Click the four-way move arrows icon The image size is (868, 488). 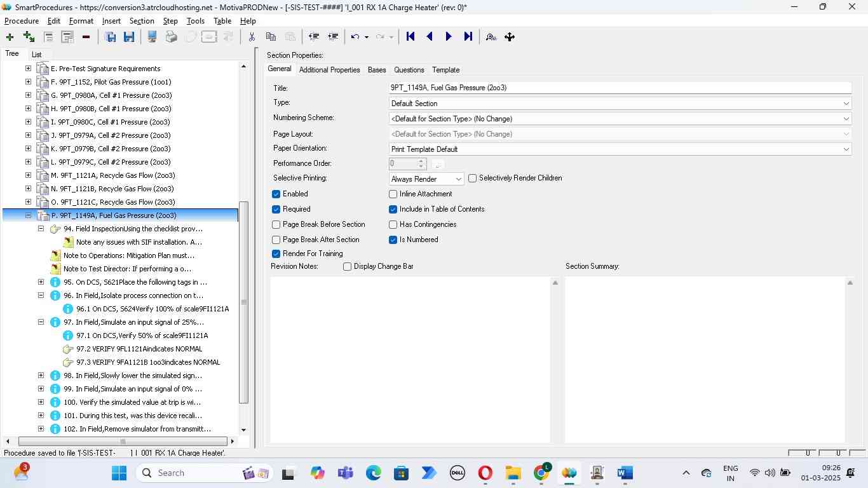(x=510, y=37)
